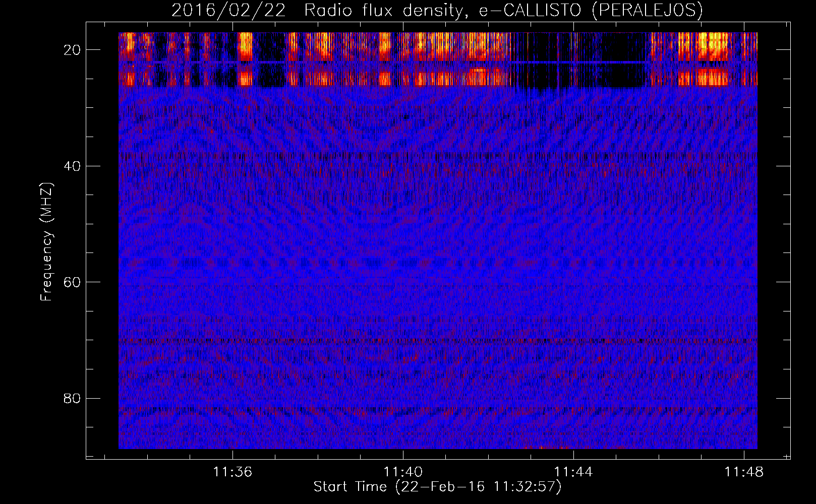This screenshot has width=816, height=504.
Task: Click the 11:40 time tick label
Action: (403, 472)
